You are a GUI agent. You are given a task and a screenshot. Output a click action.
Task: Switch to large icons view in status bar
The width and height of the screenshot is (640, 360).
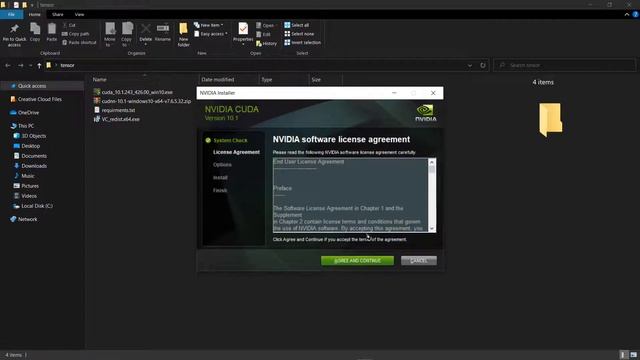coord(633,355)
